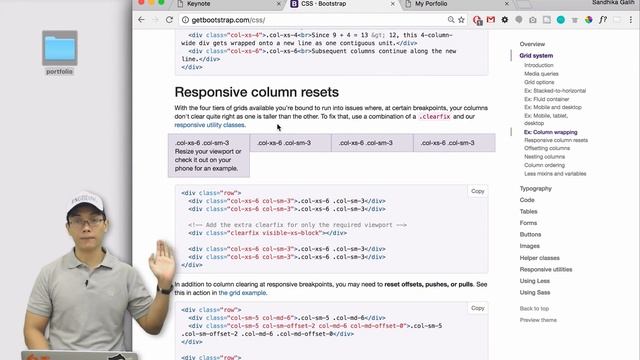Jump to Code section
Viewport: 640px width, 360px height.
(x=527, y=200)
